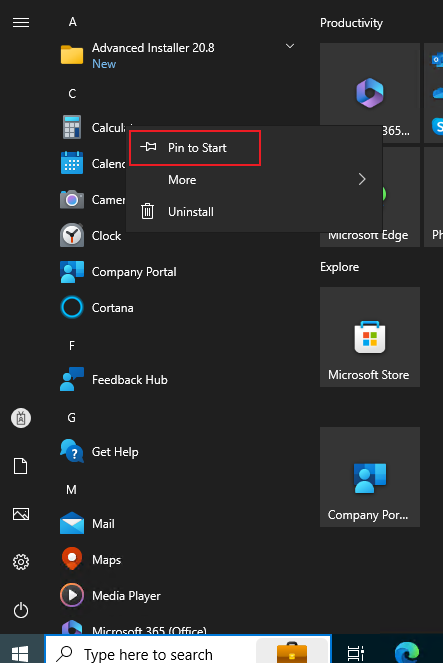Open the Mail app icon
The width and height of the screenshot is (443, 663).
(72, 523)
